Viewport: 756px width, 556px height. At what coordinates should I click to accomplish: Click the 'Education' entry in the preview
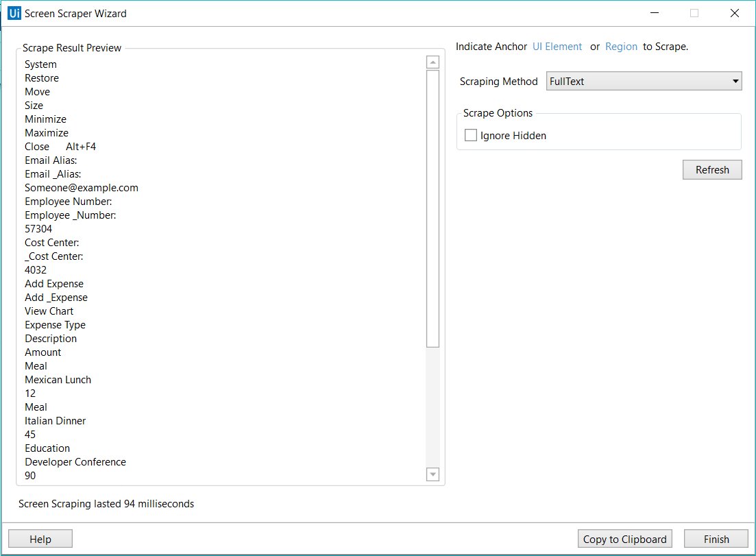(x=47, y=448)
